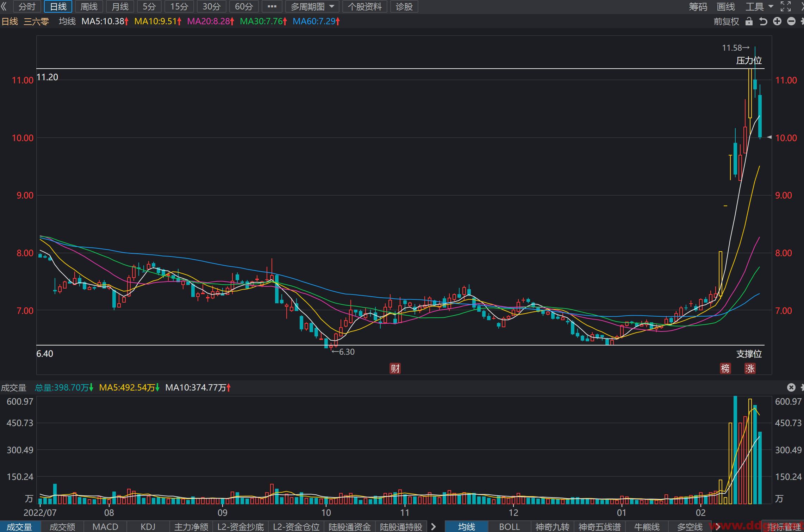Click the 11.58 high price marker
Image resolution: width=804 pixels, height=532 pixels.
pyautogui.click(x=736, y=48)
